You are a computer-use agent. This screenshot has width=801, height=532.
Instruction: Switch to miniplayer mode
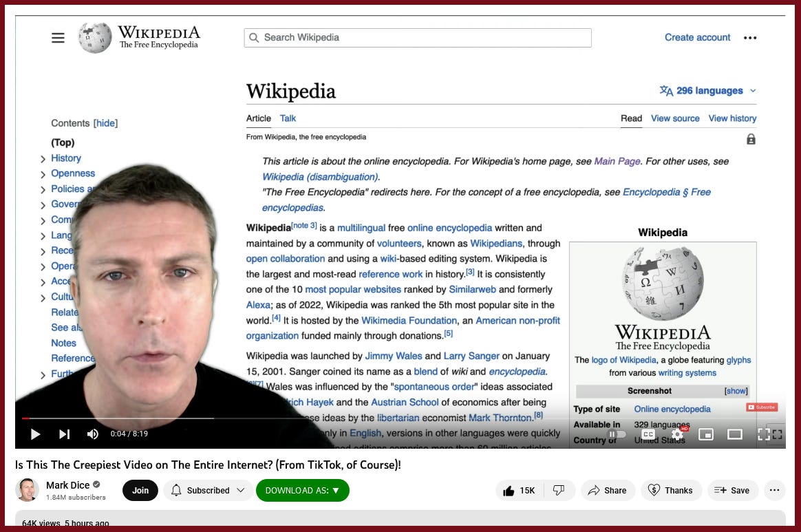(x=706, y=434)
